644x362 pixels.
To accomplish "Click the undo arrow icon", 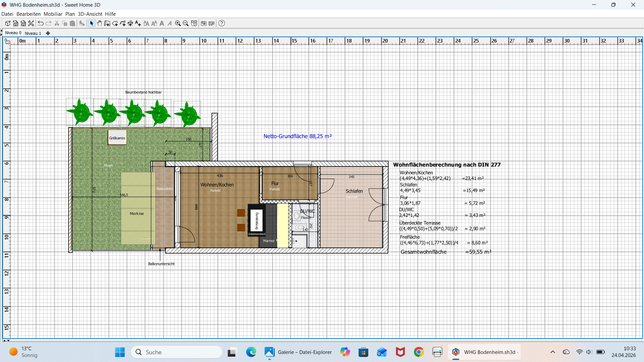I will coord(41,23).
